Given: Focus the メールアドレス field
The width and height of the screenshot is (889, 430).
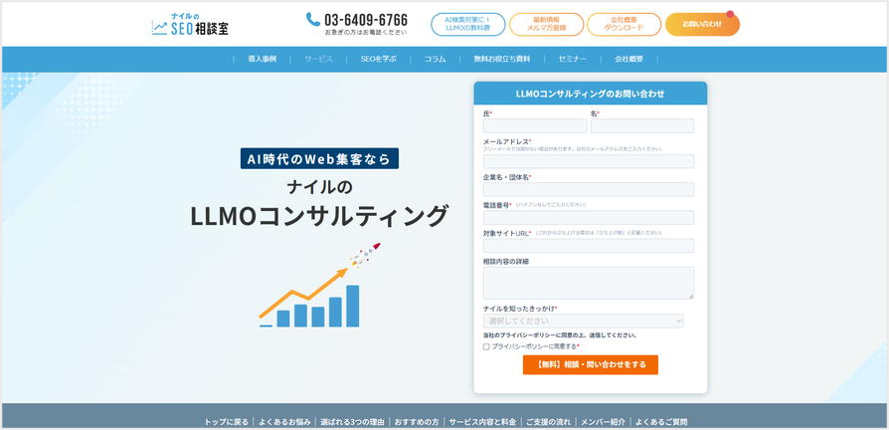Looking at the screenshot, I should [589, 161].
